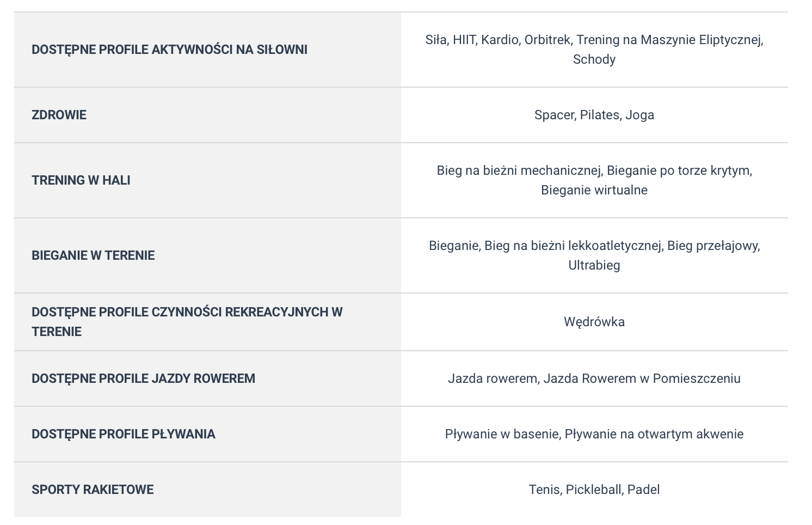Click the 'Wędrówka' value cell
The width and height of the screenshot is (812, 525).
[x=594, y=322]
